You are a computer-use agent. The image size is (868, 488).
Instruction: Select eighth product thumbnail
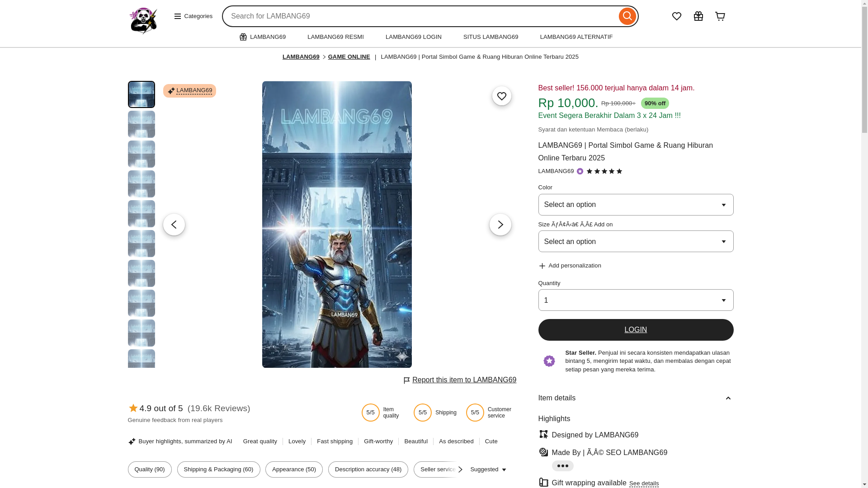(141, 303)
